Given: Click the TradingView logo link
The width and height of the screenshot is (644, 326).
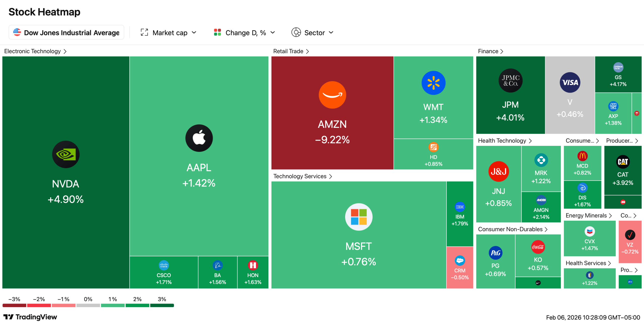Looking at the screenshot, I should coord(30,317).
